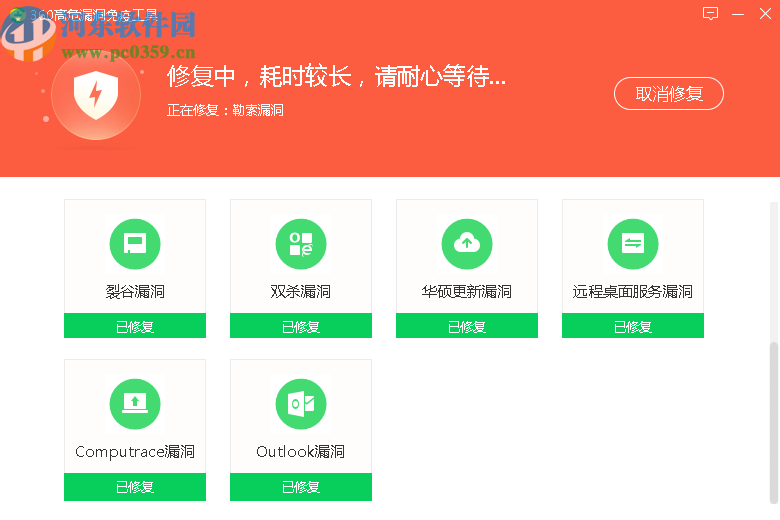780x520 pixels.
Task: Click 已修复 bar under Computrace漏洞
Action: [x=135, y=487]
